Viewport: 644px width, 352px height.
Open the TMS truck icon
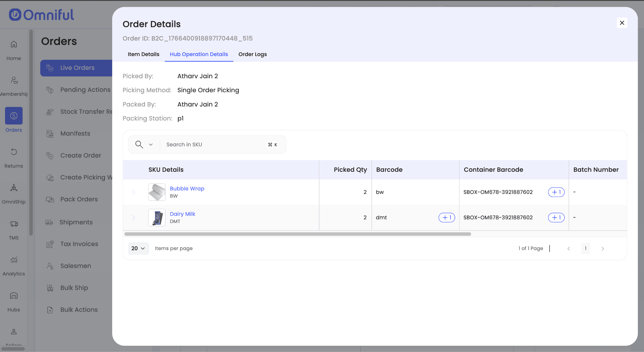[14, 224]
